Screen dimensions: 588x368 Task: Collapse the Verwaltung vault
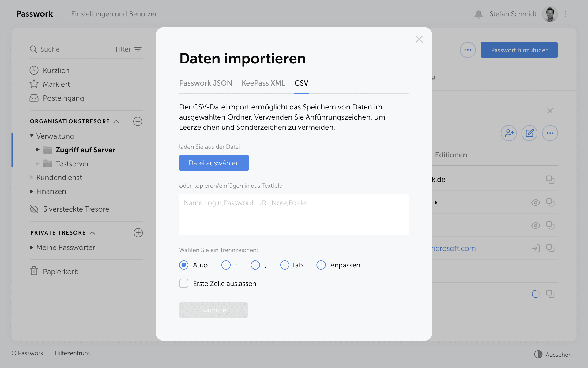tap(32, 136)
